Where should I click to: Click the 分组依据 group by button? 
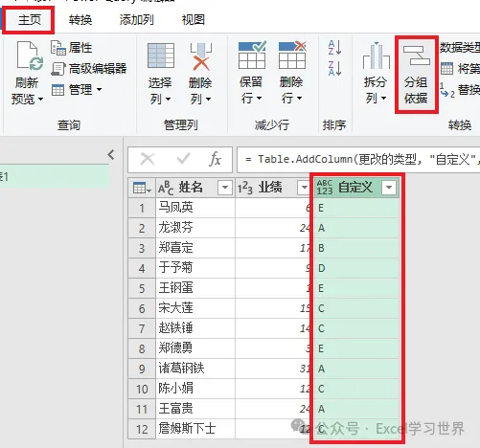tap(416, 75)
